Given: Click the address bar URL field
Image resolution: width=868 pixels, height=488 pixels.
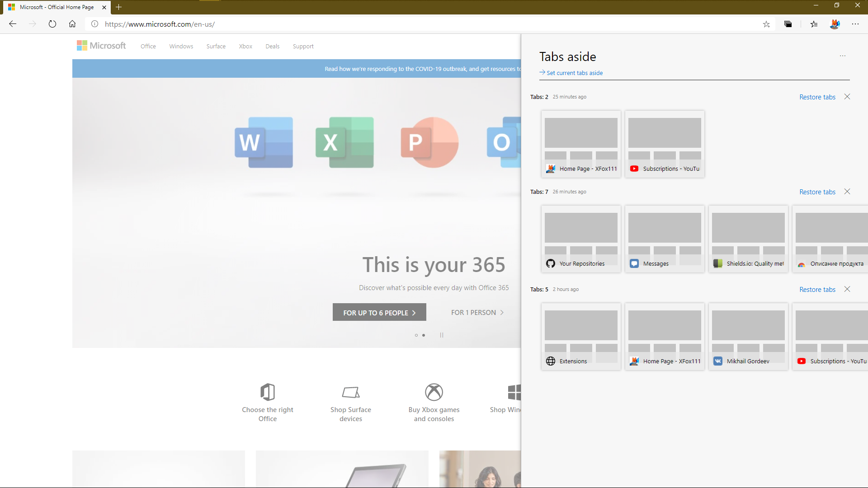Looking at the screenshot, I should tap(429, 24).
